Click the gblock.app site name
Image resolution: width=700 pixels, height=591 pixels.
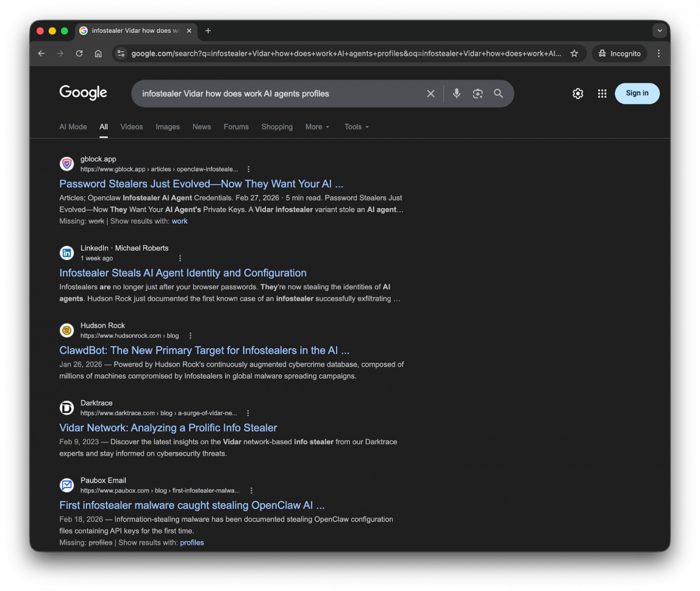click(x=98, y=159)
